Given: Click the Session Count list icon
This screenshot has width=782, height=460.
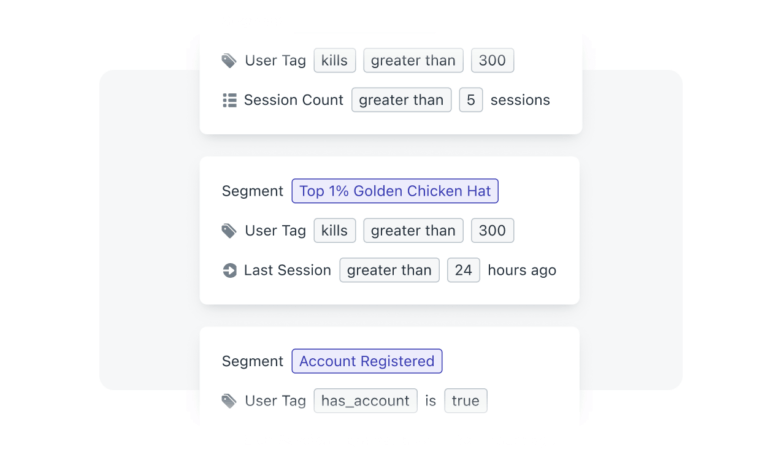Looking at the screenshot, I should click(x=229, y=100).
